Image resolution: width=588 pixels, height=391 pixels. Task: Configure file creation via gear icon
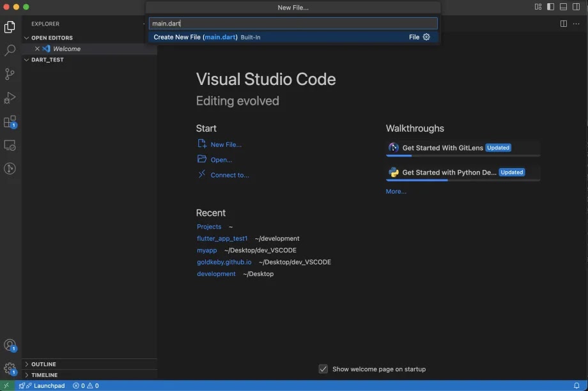(x=426, y=37)
